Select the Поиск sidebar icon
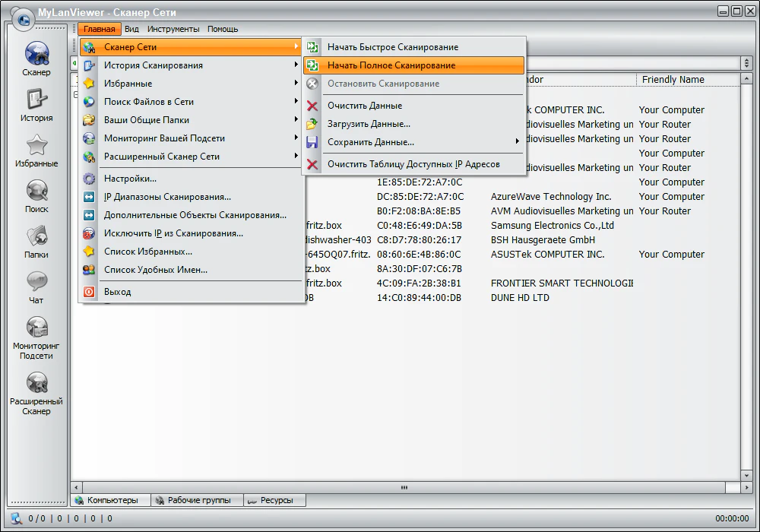This screenshot has height=532, width=760. [x=36, y=192]
